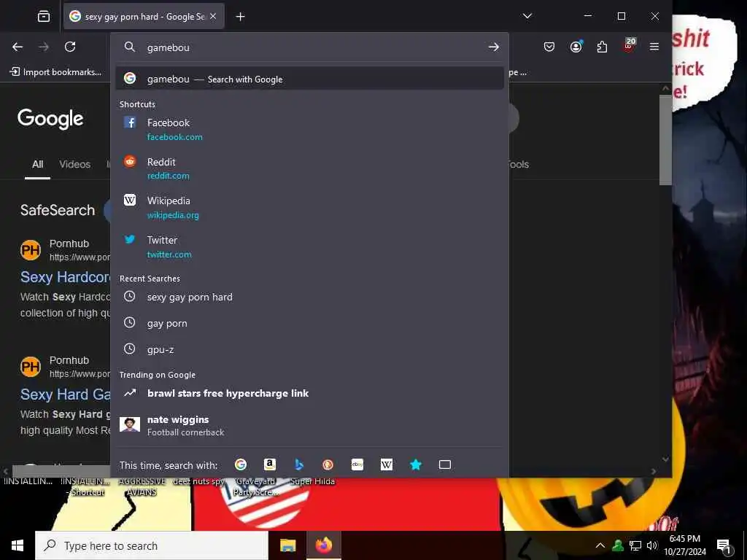This screenshot has height=560, width=747.
Task: Select recent search 'gay porn'
Action: pos(309,323)
